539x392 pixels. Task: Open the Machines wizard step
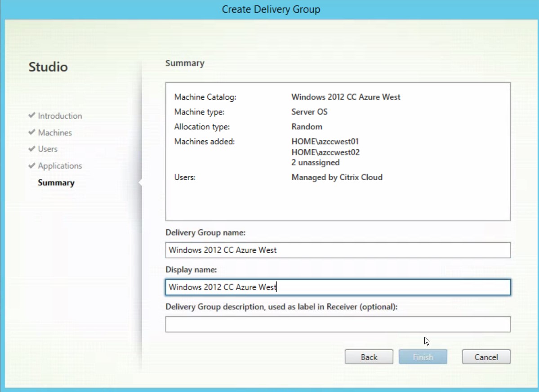click(x=55, y=133)
